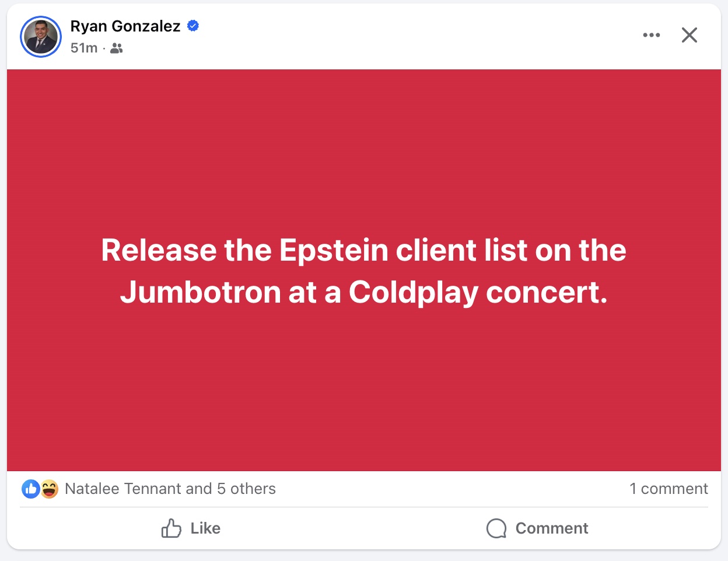Click the Like thumbs-up outline icon

[170, 528]
